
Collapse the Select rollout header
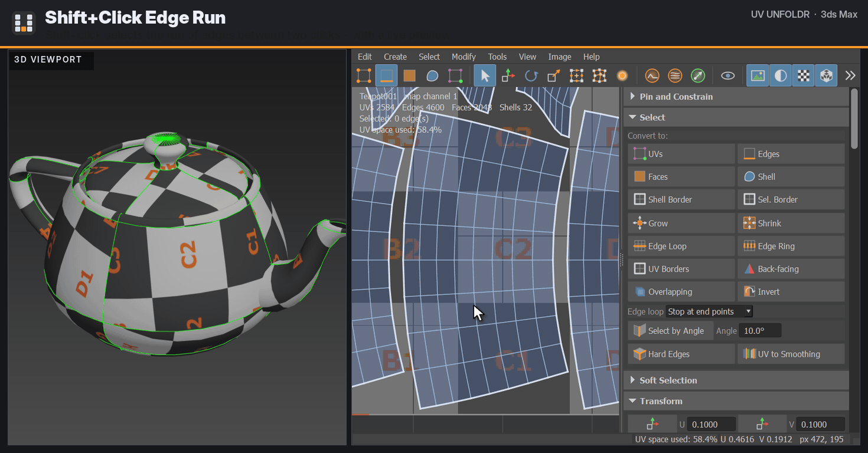click(x=736, y=117)
